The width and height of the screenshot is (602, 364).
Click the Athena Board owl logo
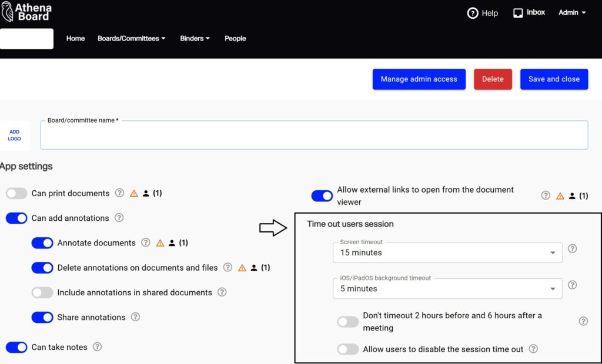[7, 12]
